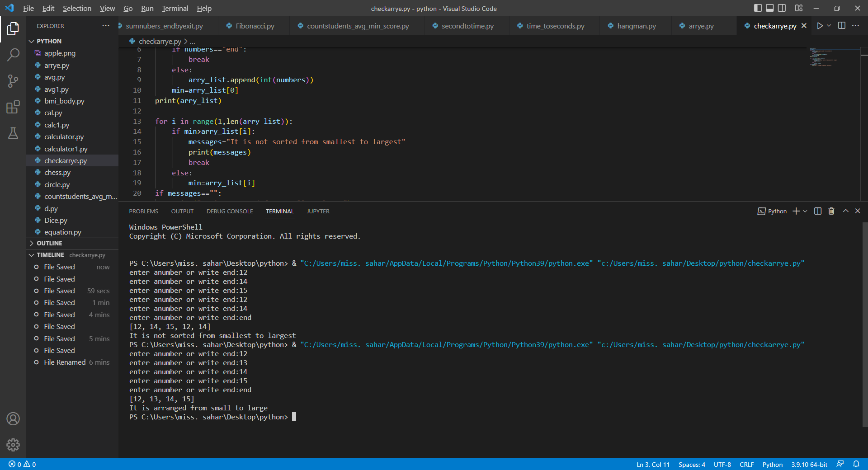Open the Customize Layout icon
Screen dimensions: 868x470
tap(799, 8)
